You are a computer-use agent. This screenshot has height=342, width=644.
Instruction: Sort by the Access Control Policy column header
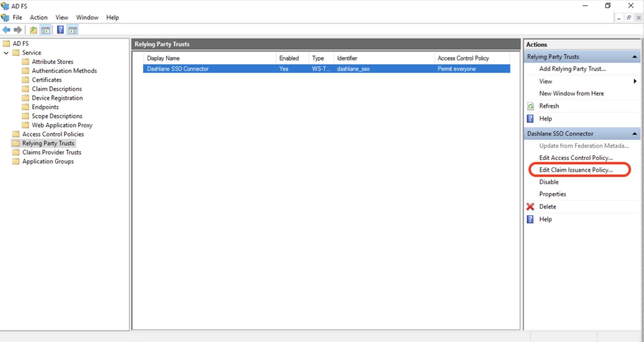472,58
